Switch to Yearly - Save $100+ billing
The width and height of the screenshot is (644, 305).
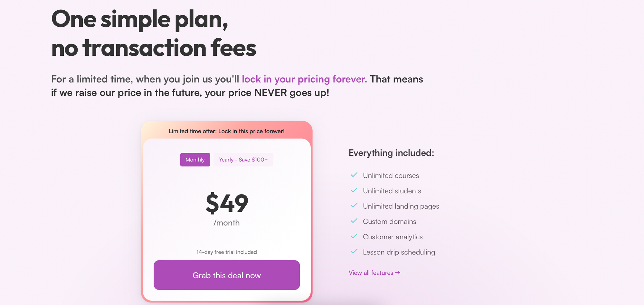[243, 160]
